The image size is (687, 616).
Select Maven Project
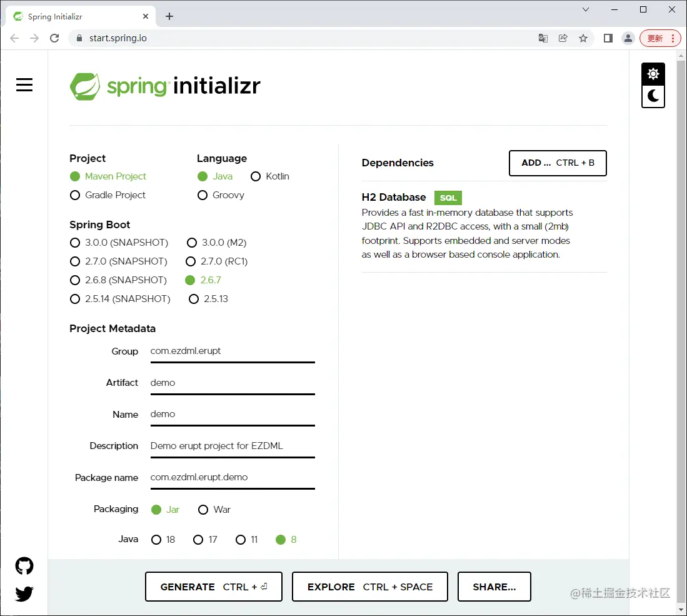[108, 176]
